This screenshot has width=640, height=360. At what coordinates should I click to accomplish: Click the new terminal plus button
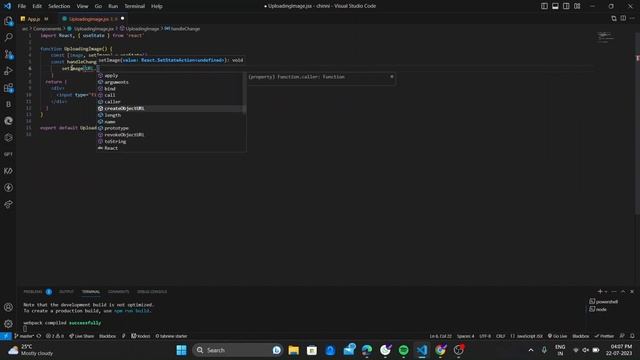pyautogui.click(x=600, y=291)
